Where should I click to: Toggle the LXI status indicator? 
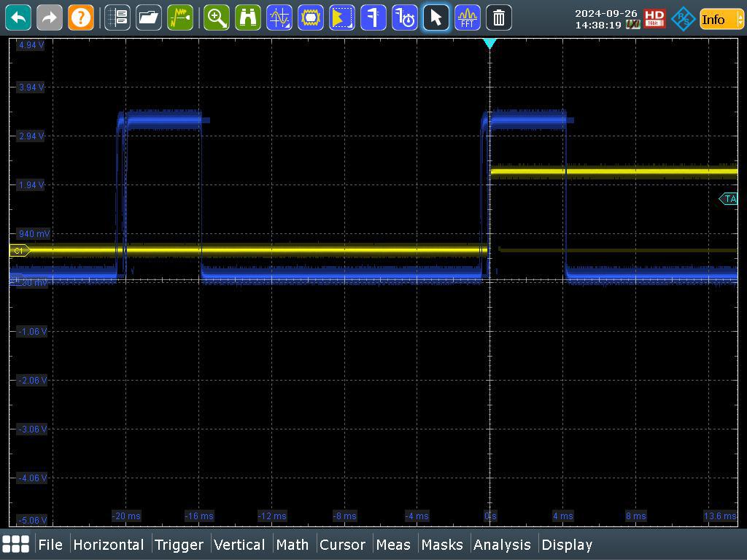632,25
